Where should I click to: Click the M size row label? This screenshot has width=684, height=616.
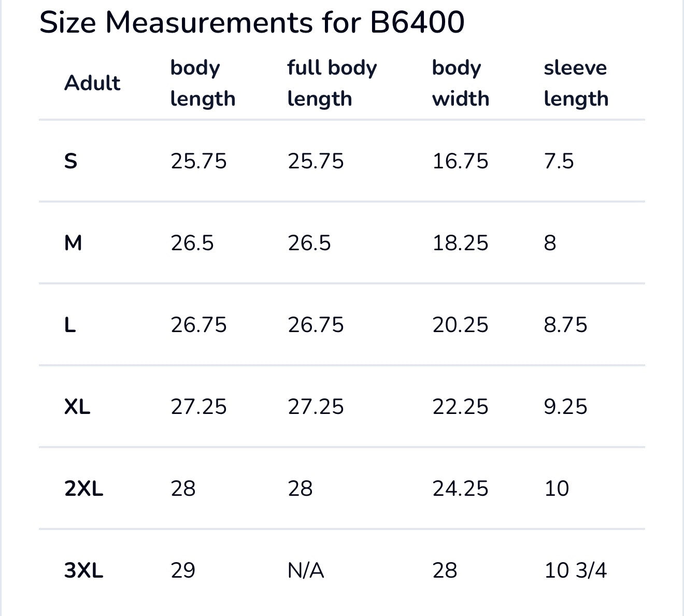pyautogui.click(x=73, y=243)
